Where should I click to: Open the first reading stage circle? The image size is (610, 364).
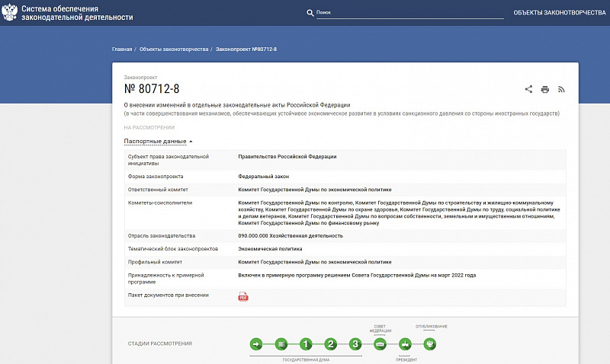click(x=306, y=343)
